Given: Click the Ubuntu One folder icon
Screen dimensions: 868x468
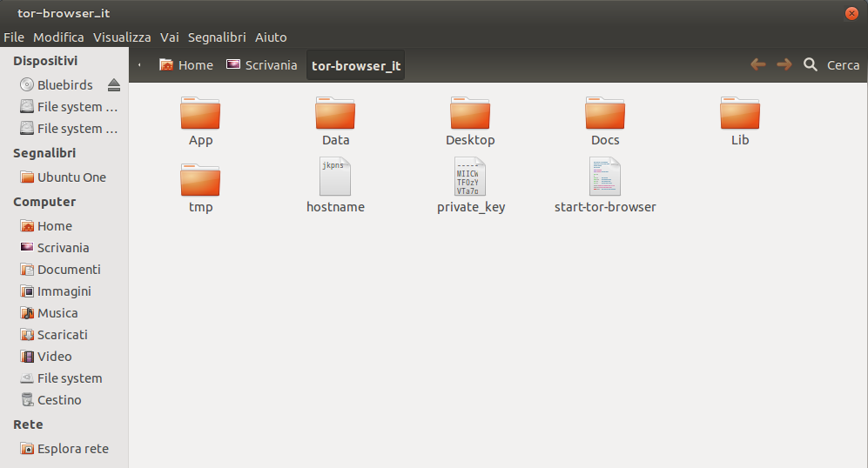Looking at the screenshot, I should point(27,177).
